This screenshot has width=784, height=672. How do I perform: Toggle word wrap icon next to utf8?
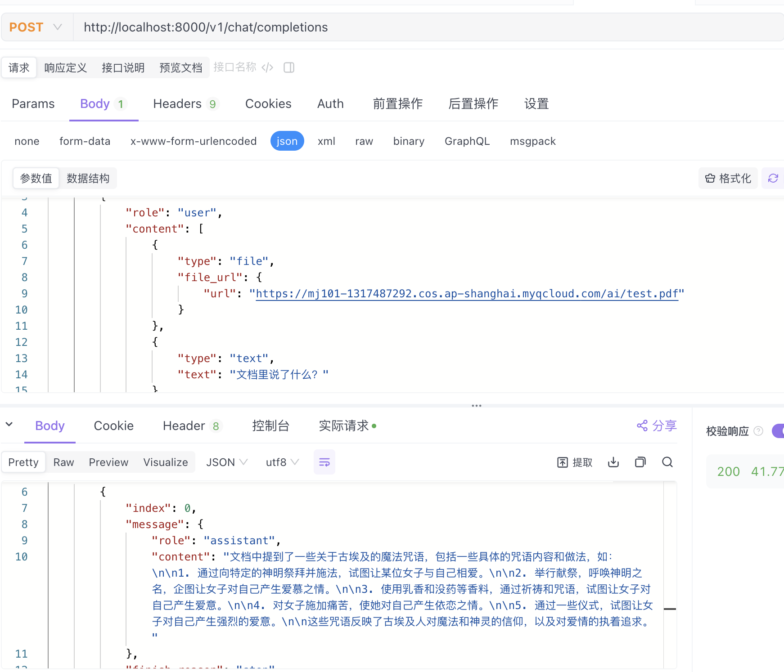point(324,462)
